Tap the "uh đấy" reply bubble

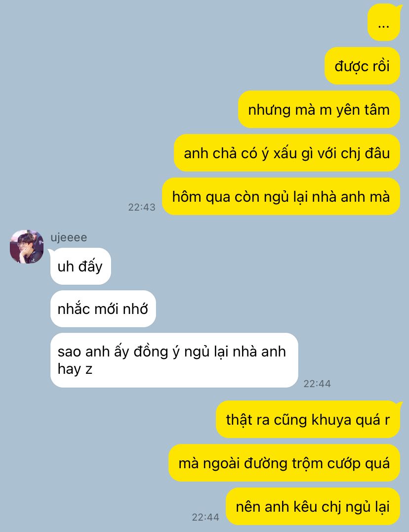81,266
